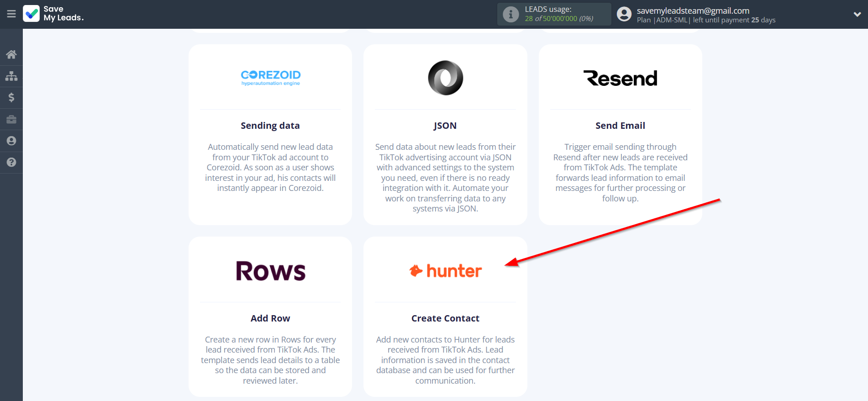Select the Resend logo
This screenshot has height=401, width=868.
pyautogui.click(x=621, y=78)
